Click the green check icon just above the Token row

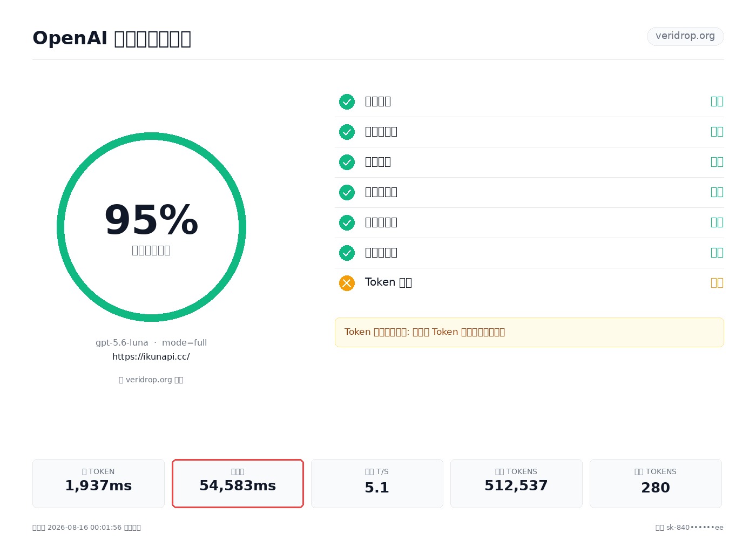click(x=347, y=253)
